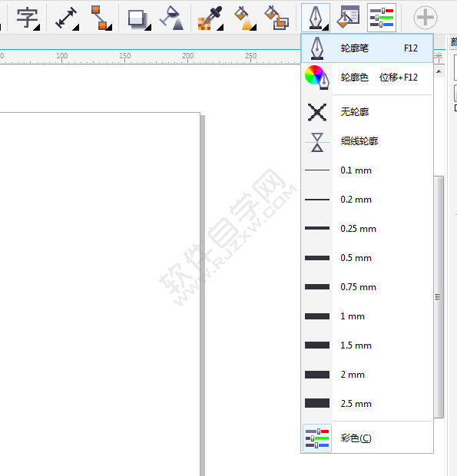This screenshot has height=476, width=457.
Task: Select Hairline Outline option
Action: click(367, 141)
